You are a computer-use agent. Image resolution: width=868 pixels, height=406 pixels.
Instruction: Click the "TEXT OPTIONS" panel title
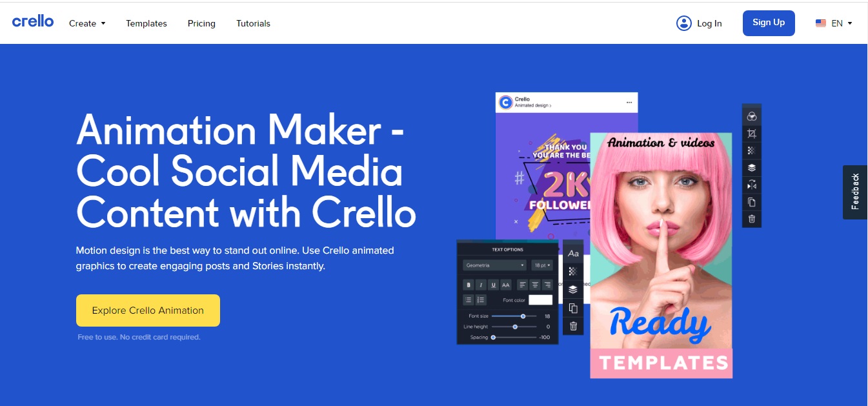pyautogui.click(x=508, y=249)
